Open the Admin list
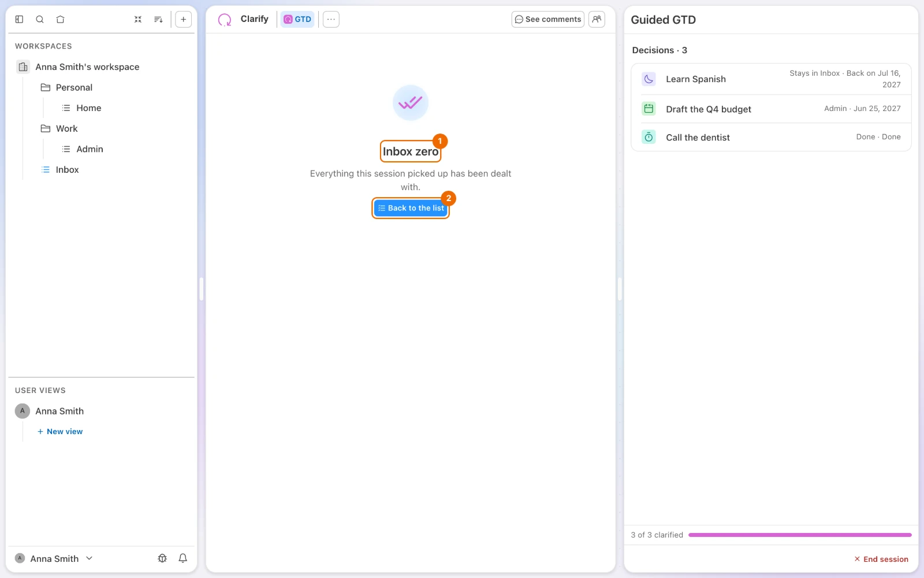 click(90, 149)
